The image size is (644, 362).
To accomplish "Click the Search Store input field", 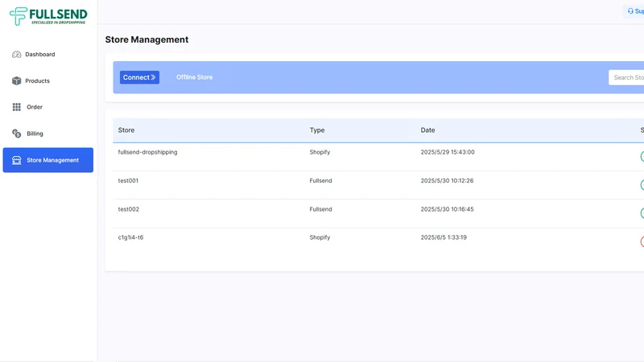I will [626, 77].
